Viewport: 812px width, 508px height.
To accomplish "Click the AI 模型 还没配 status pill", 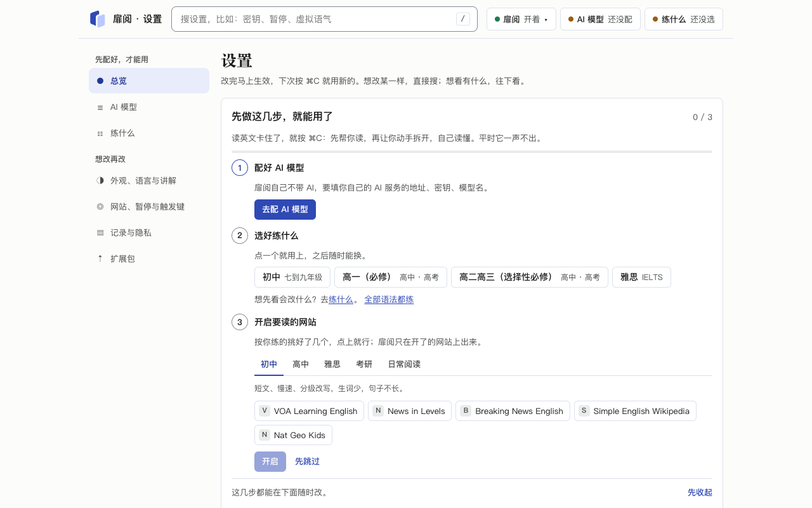I will [x=600, y=19].
